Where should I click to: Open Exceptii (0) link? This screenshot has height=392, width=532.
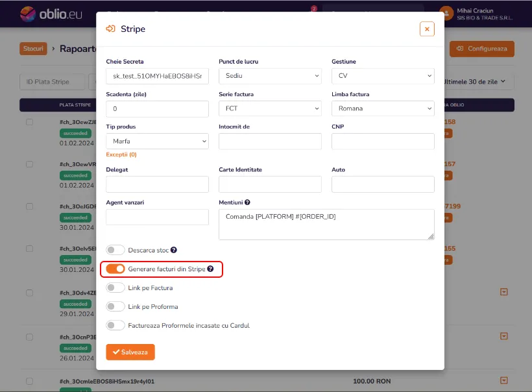[121, 154]
